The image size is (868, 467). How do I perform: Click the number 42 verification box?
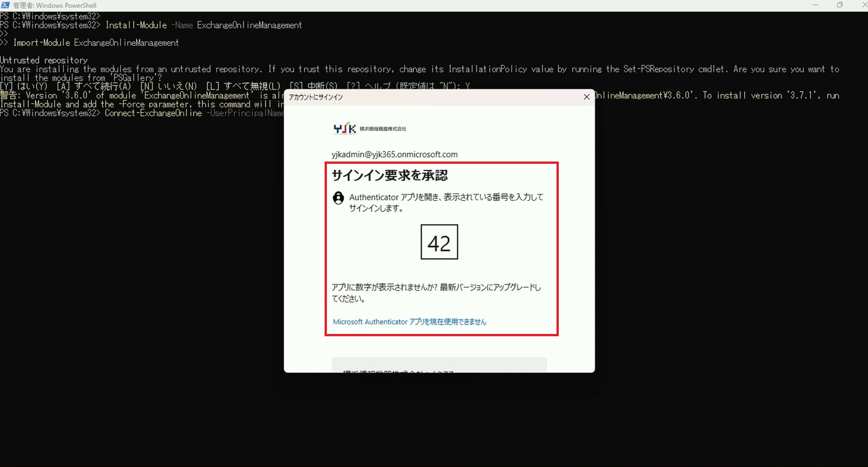coord(439,242)
